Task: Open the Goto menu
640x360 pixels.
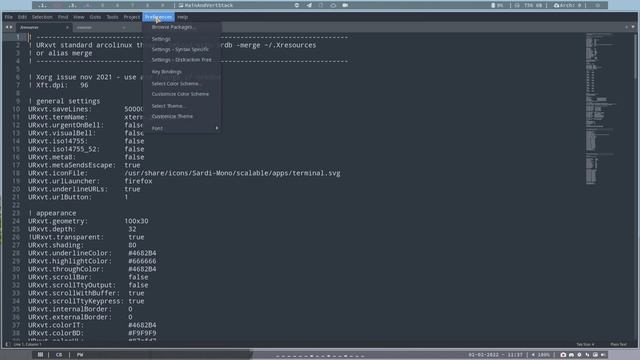Action: 95,17
